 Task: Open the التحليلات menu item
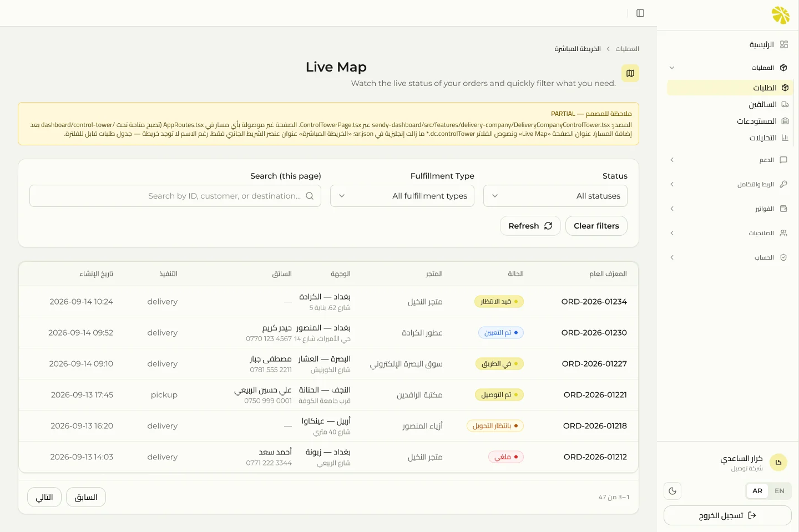(x=730, y=138)
